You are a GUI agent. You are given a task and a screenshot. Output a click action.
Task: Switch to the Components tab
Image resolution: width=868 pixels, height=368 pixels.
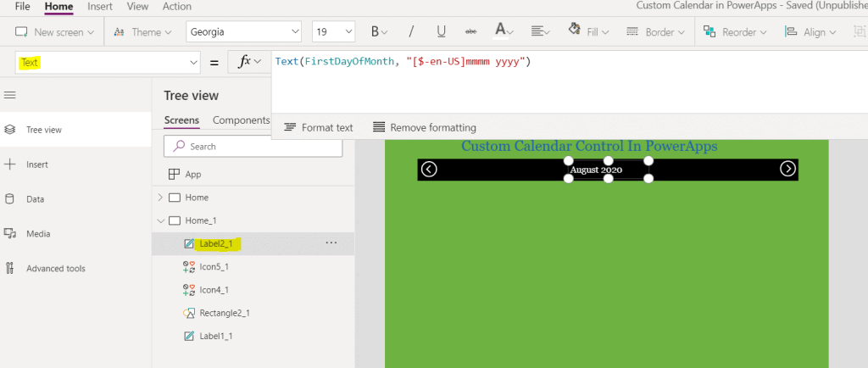tap(242, 120)
